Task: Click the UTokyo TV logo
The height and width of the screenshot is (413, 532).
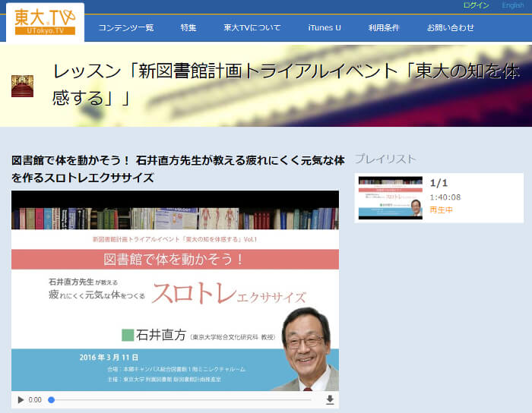Action: tap(45, 21)
